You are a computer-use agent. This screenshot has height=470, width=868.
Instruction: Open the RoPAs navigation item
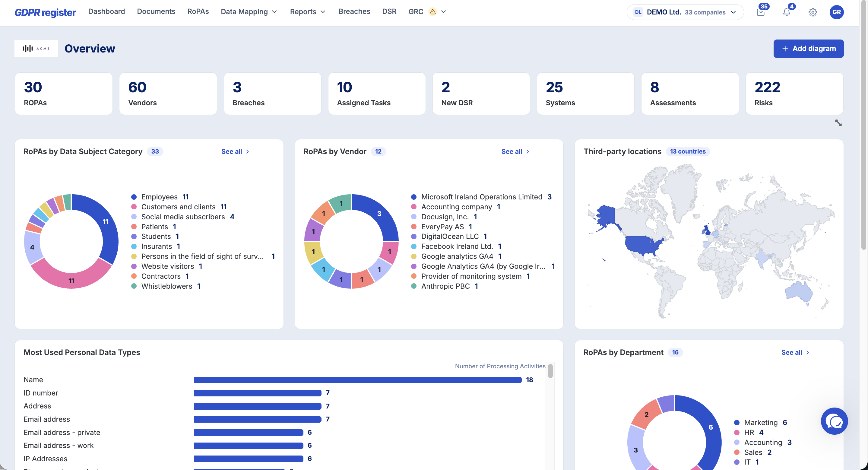click(x=198, y=11)
